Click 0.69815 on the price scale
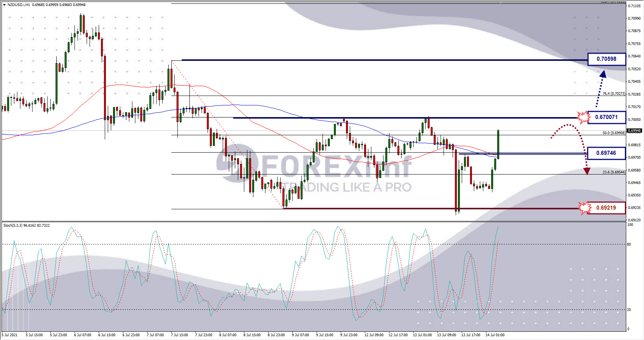Screen dimensions: 644x340 [634, 145]
